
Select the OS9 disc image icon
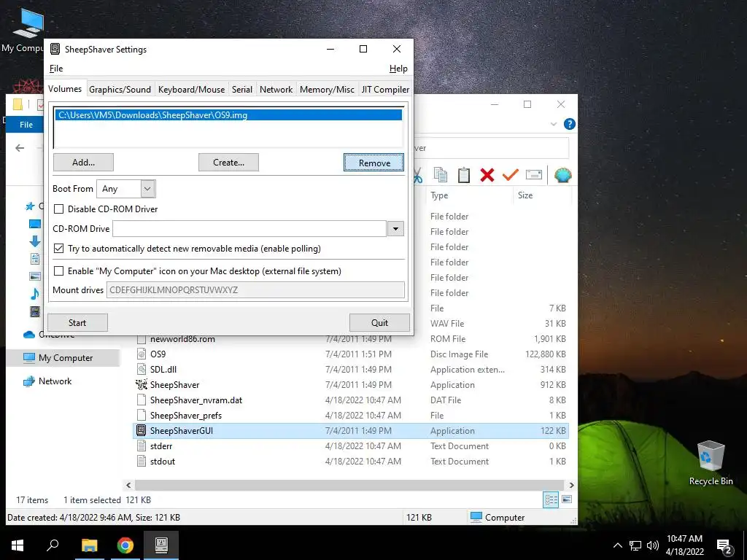142,354
